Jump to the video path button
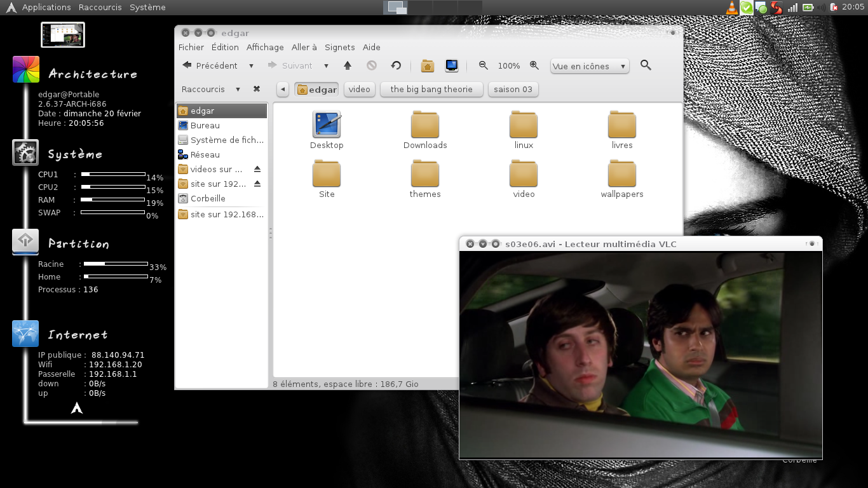The image size is (868, 488). [360, 90]
